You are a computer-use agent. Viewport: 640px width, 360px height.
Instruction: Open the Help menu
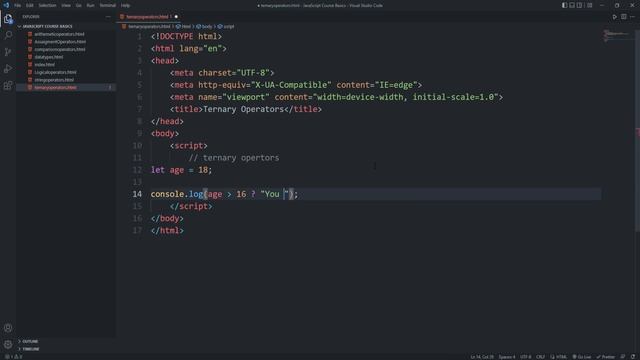pyautogui.click(x=125, y=5)
